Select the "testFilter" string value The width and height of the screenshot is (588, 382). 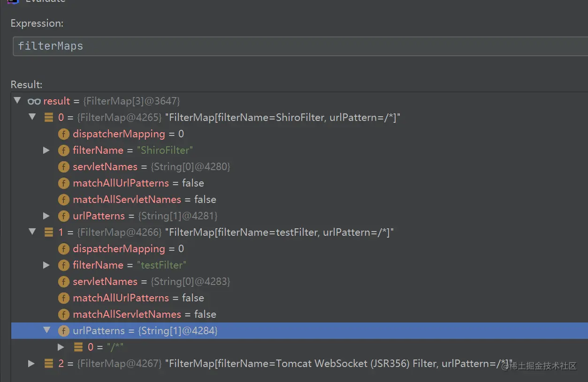[162, 265]
